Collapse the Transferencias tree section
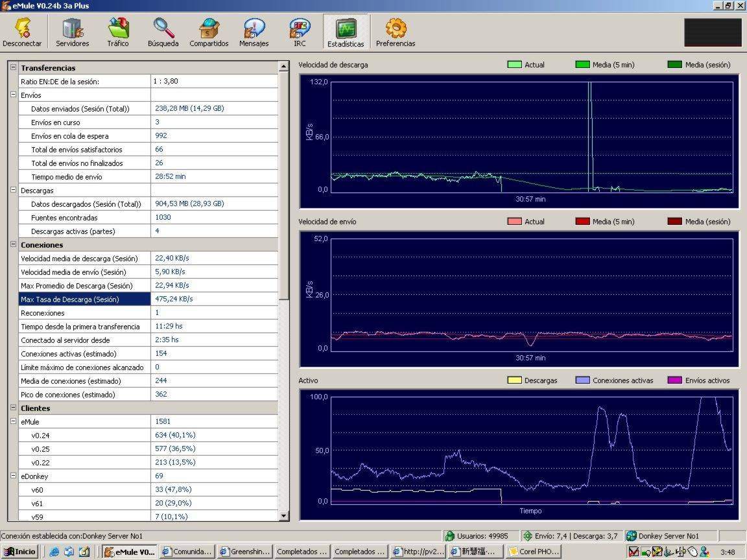The image size is (747, 560). [14, 67]
